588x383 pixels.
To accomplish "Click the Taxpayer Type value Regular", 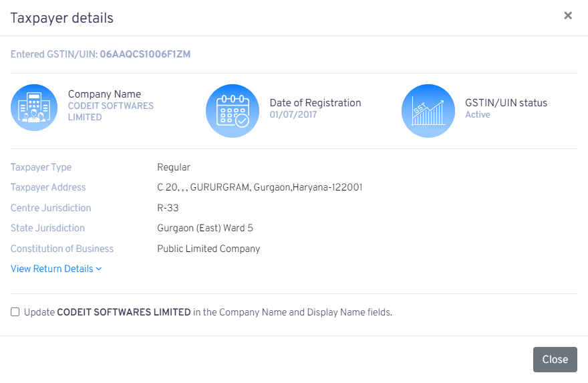I will (x=174, y=167).
